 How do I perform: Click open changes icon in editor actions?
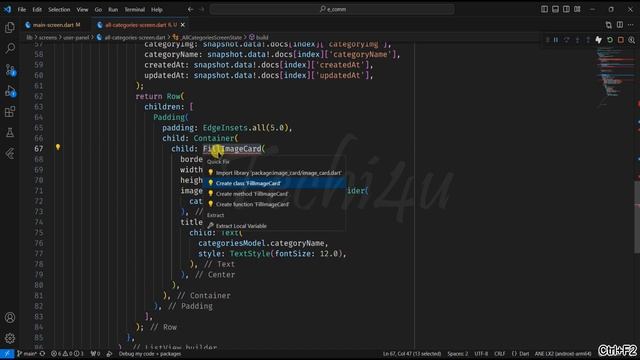tap(609, 25)
